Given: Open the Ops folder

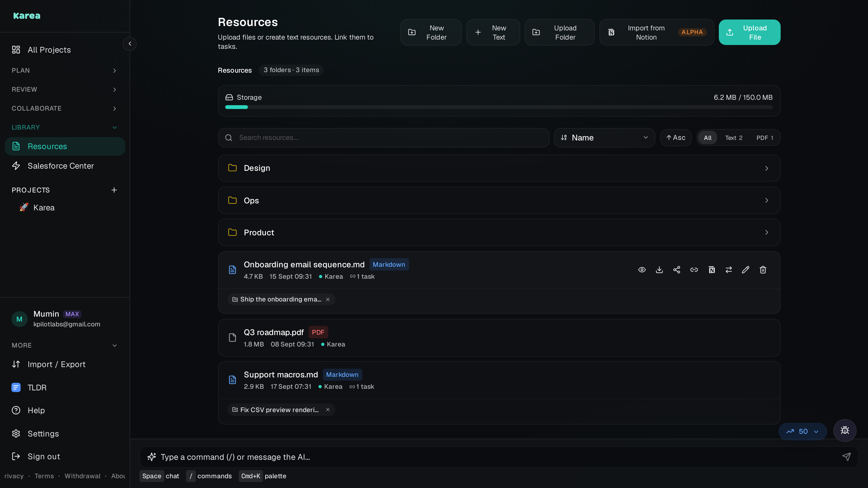Looking at the screenshot, I should pos(499,200).
